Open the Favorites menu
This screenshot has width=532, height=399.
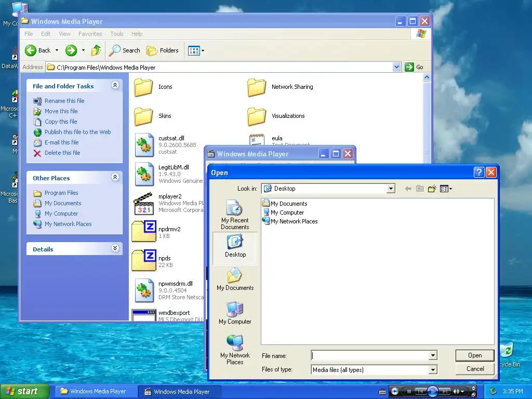point(90,34)
